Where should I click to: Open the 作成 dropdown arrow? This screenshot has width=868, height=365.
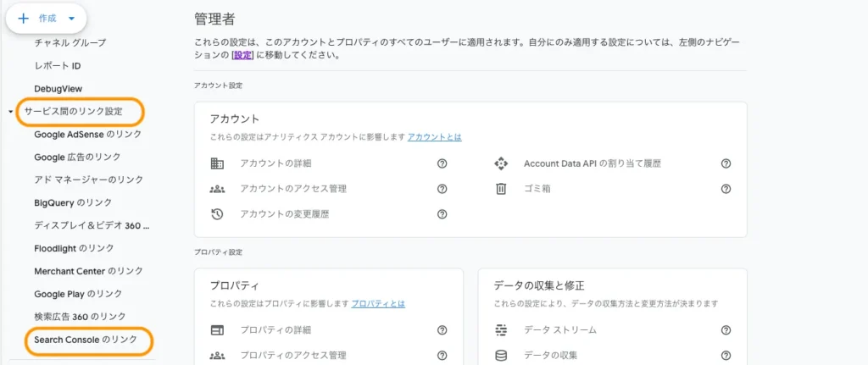(x=71, y=18)
